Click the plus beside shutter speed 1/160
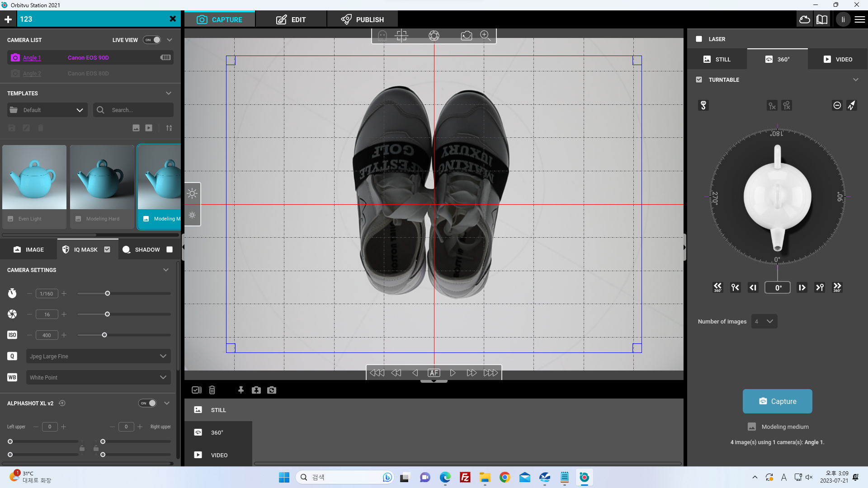This screenshot has width=868, height=488. (x=64, y=293)
